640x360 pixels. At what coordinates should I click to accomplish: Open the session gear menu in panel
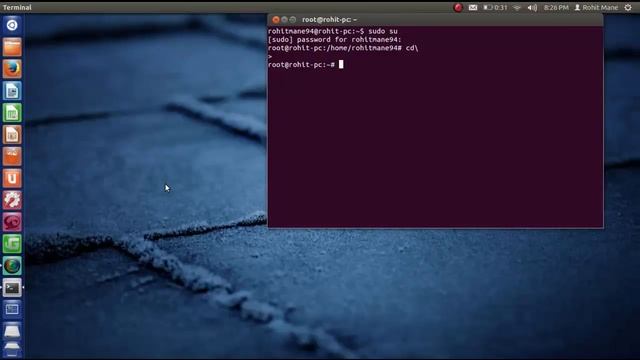(x=628, y=7)
